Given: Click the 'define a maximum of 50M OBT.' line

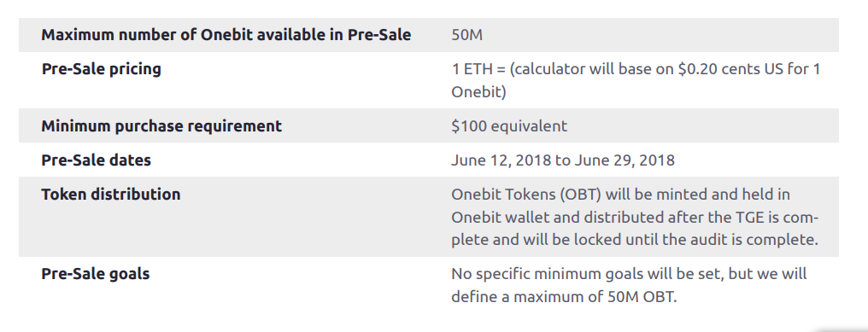Looking at the screenshot, I should pyautogui.click(x=564, y=297).
